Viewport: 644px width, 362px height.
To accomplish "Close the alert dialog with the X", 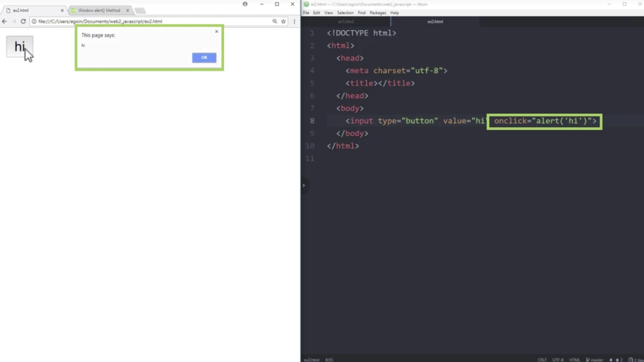I will tap(217, 31).
